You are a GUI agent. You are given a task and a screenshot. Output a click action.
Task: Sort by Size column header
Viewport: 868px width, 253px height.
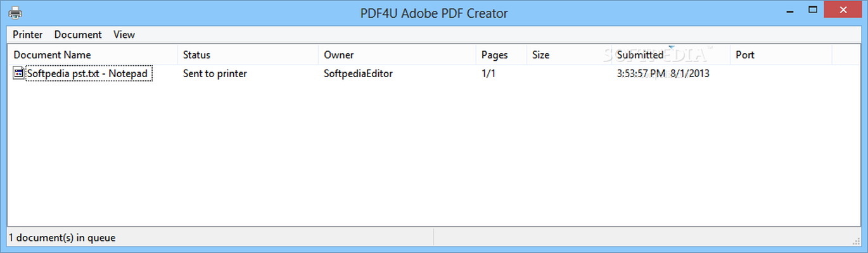tap(569, 55)
